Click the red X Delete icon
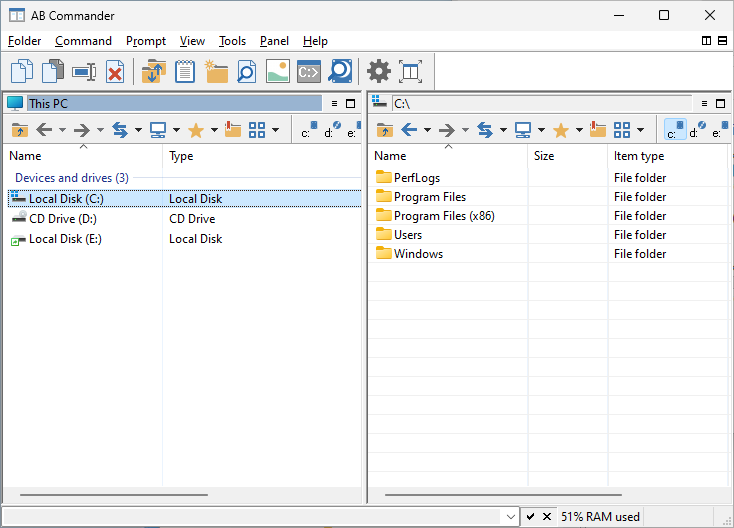 click(115, 72)
